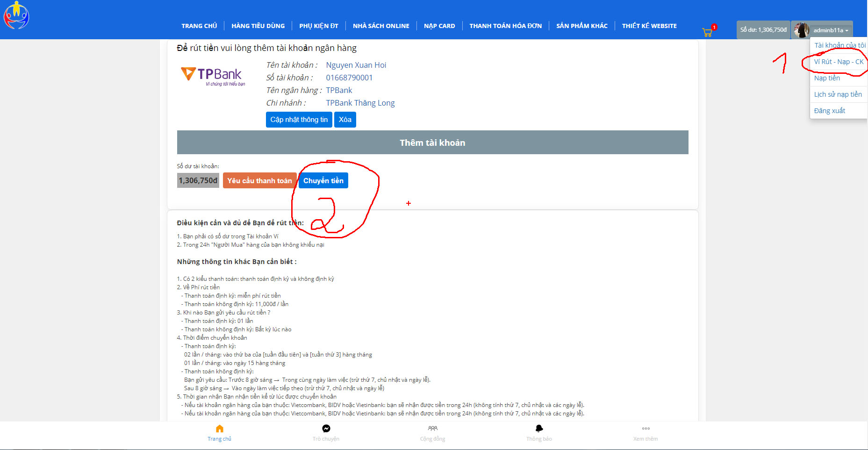Click the Thêm tài khoản bar
The width and height of the screenshot is (868, 450).
coord(432,143)
